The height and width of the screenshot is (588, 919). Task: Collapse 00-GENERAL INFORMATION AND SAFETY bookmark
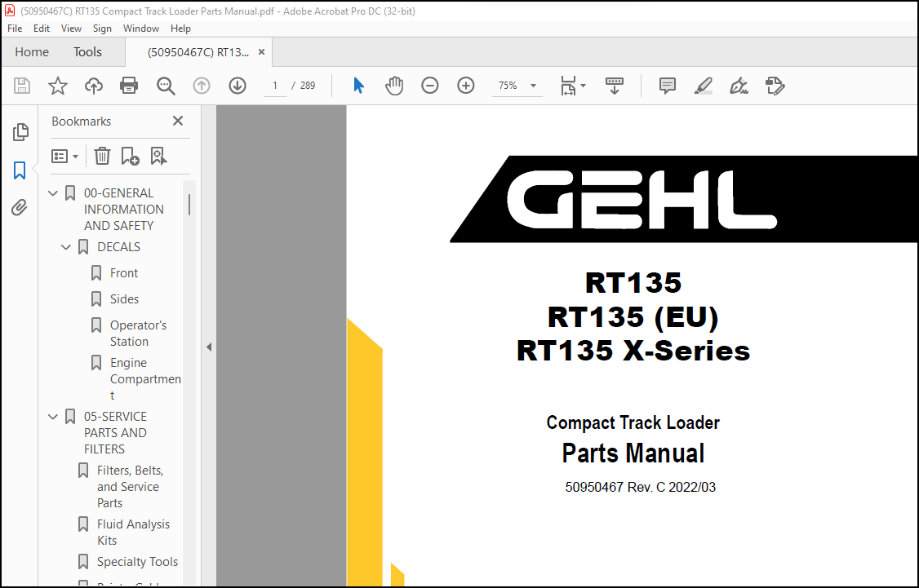coord(53,192)
